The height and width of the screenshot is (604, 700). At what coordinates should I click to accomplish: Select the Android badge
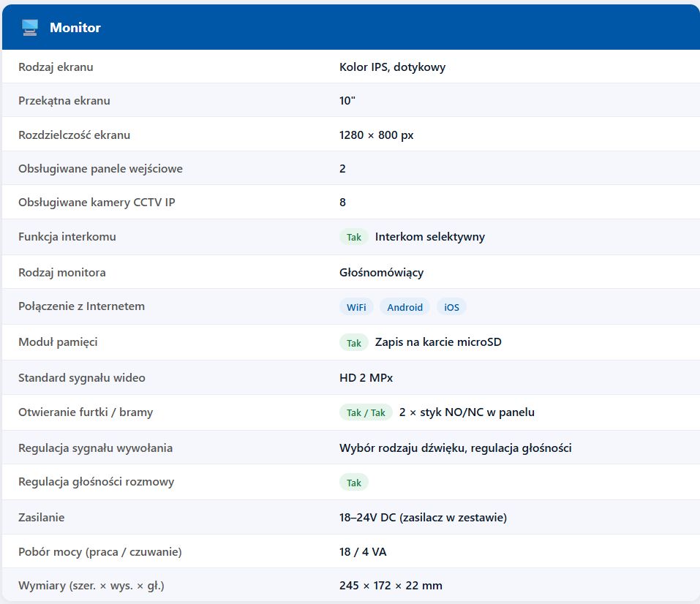tap(404, 307)
